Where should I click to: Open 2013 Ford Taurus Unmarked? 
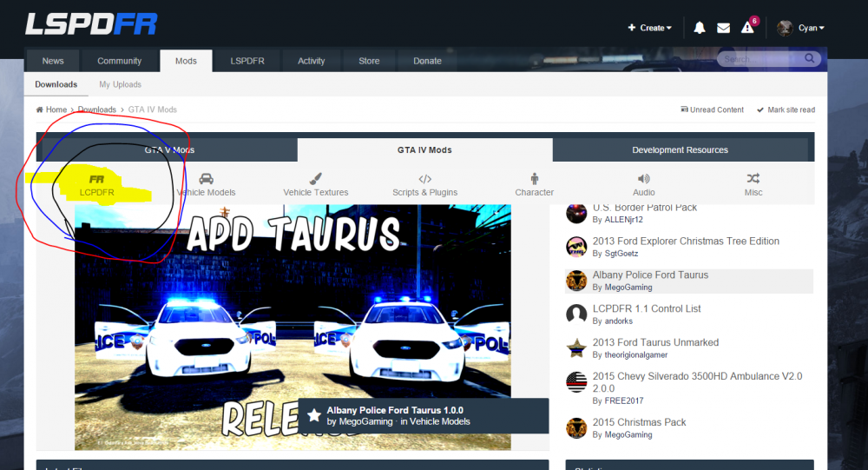(x=655, y=342)
